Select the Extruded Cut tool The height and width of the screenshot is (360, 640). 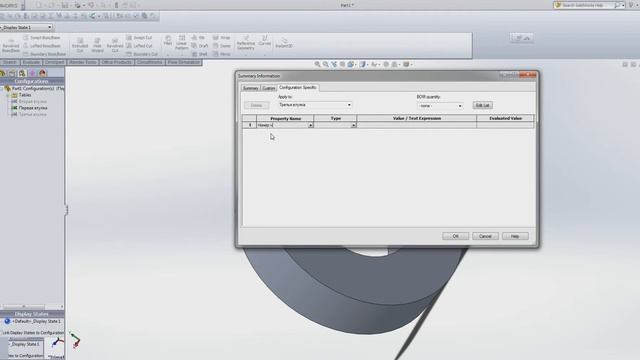[80, 45]
